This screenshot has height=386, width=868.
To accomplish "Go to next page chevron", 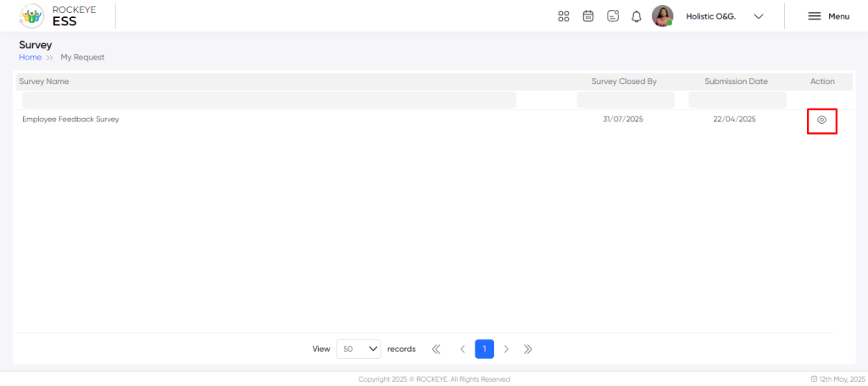I will point(506,349).
